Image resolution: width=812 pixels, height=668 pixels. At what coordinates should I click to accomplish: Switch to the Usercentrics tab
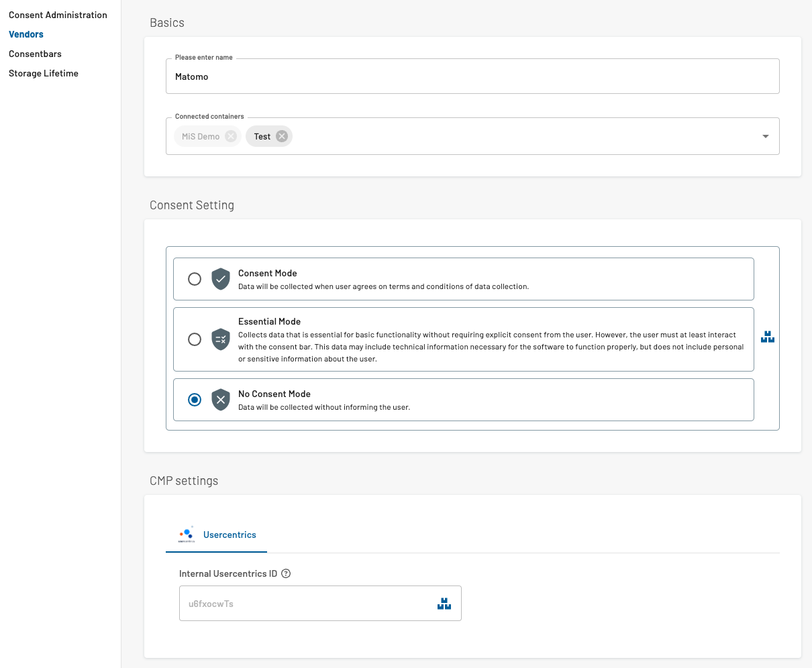pos(229,535)
